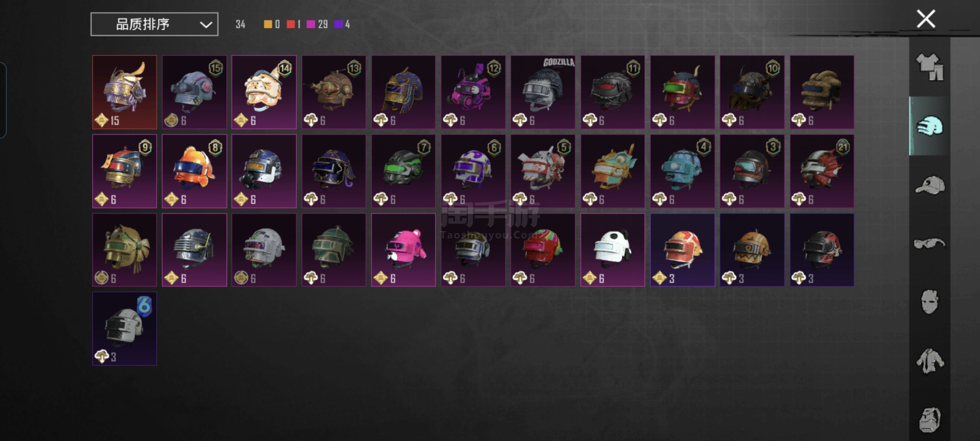
Task: Filter by the pink quality swatch
Action: [311, 24]
